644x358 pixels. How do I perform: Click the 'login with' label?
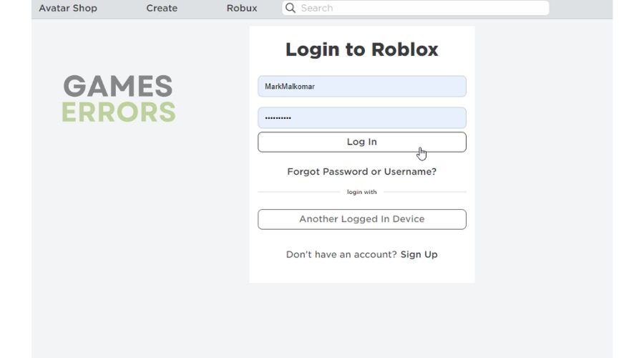(362, 192)
